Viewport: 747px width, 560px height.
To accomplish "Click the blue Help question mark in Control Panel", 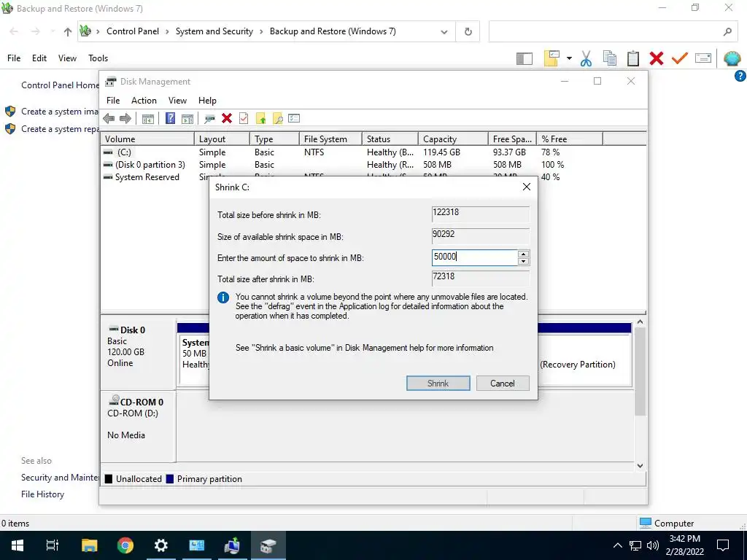I will pos(741,76).
